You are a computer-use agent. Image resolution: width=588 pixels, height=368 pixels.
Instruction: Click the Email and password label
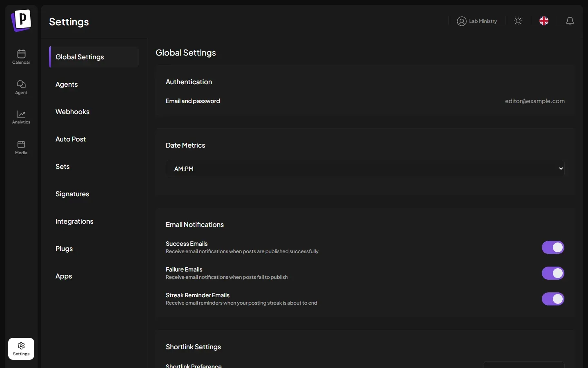[x=193, y=101]
